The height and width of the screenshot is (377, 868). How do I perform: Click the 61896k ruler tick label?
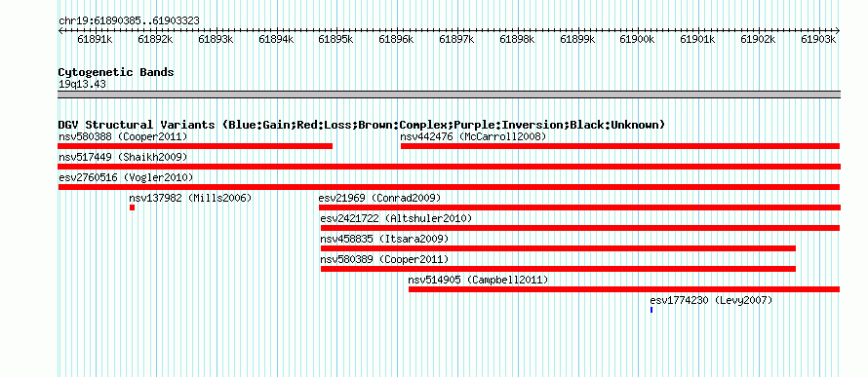(396, 39)
